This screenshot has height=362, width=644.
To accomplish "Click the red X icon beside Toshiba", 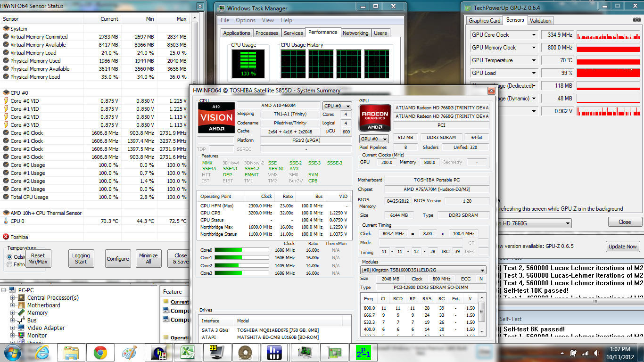I will pyautogui.click(x=6, y=237).
